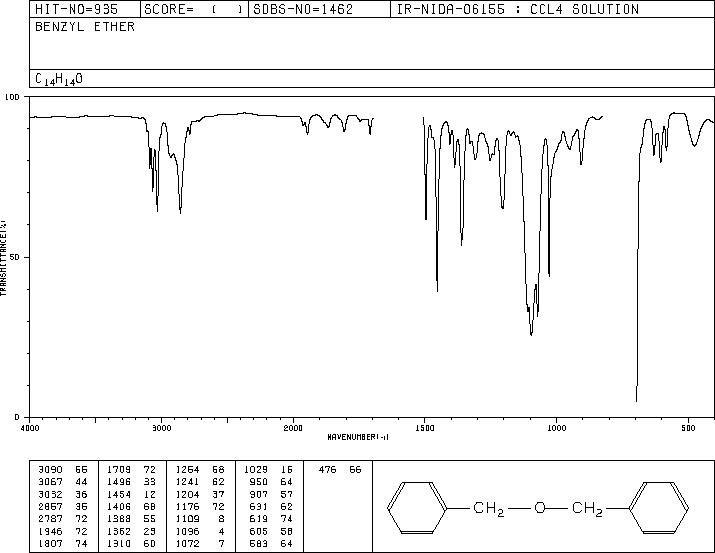The image size is (715, 553).
Task: Click the WAVENUMBER axis title
Action: [x=358, y=437]
